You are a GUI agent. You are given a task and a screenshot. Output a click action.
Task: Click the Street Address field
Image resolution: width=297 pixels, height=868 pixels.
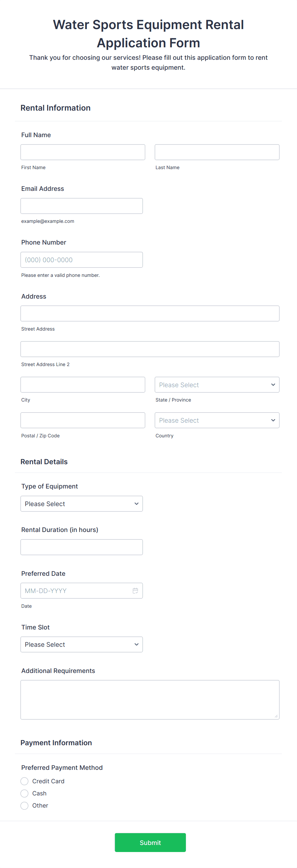click(x=150, y=313)
